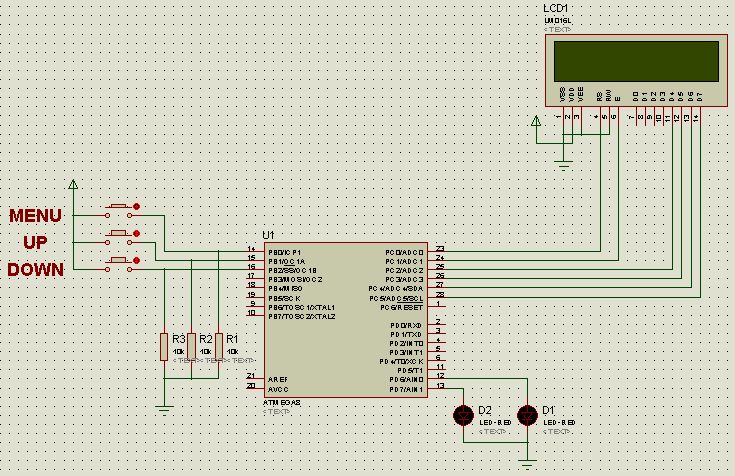Viewport: 735px width, 476px height.
Task: Click the ATMEGA8 part name under U1
Action: pyautogui.click(x=282, y=403)
